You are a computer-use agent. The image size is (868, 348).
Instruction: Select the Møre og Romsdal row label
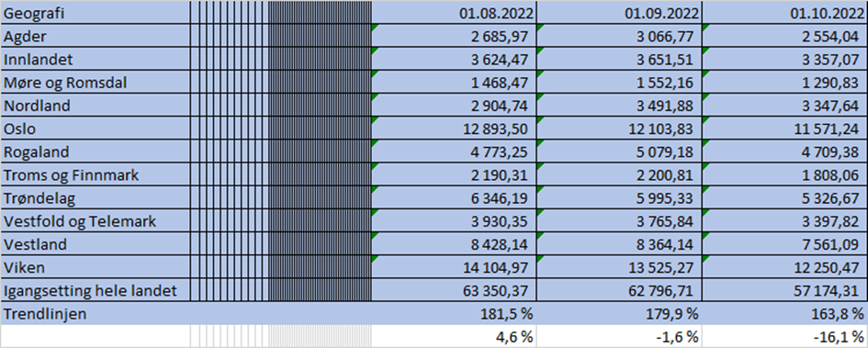coord(96,82)
